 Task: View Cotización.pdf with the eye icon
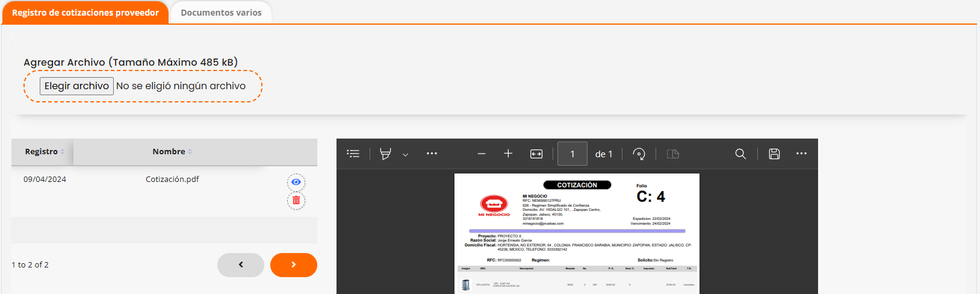[296, 182]
